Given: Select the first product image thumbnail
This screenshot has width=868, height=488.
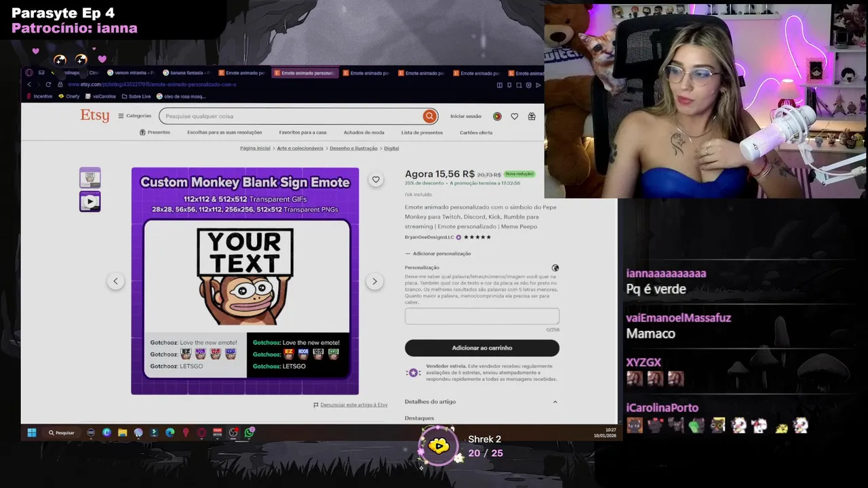Looking at the screenshot, I should pyautogui.click(x=90, y=178).
